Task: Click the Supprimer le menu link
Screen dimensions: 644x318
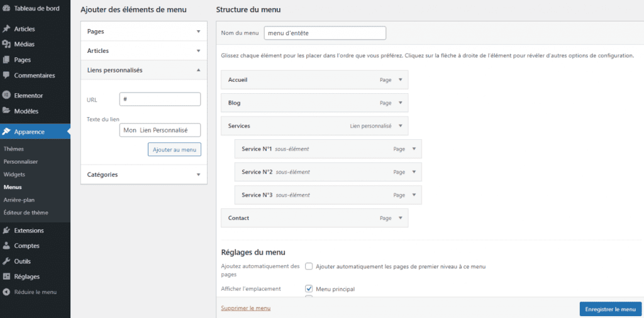Action: 246,308
